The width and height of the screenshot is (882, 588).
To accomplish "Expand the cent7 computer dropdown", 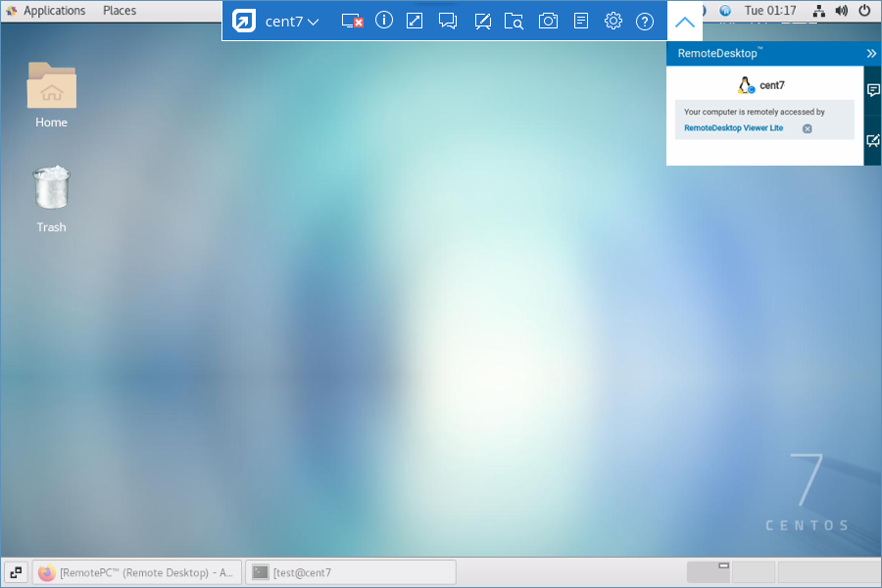I will (x=292, y=22).
